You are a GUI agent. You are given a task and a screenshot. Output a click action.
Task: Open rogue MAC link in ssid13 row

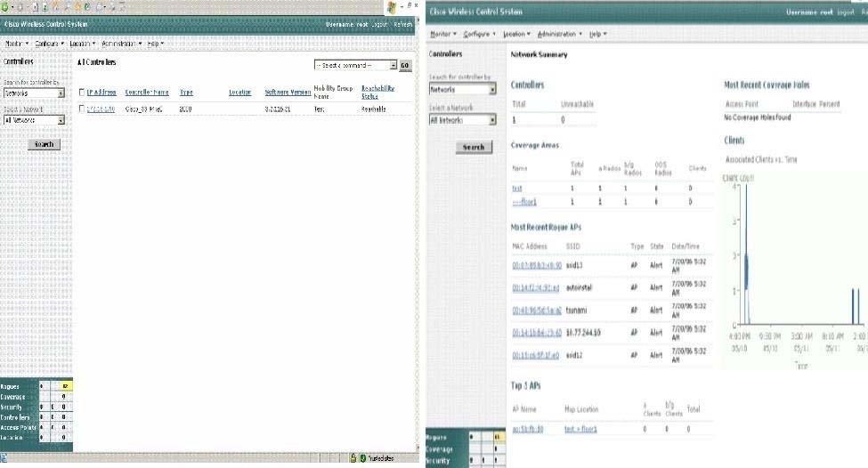click(x=537, y=265)
